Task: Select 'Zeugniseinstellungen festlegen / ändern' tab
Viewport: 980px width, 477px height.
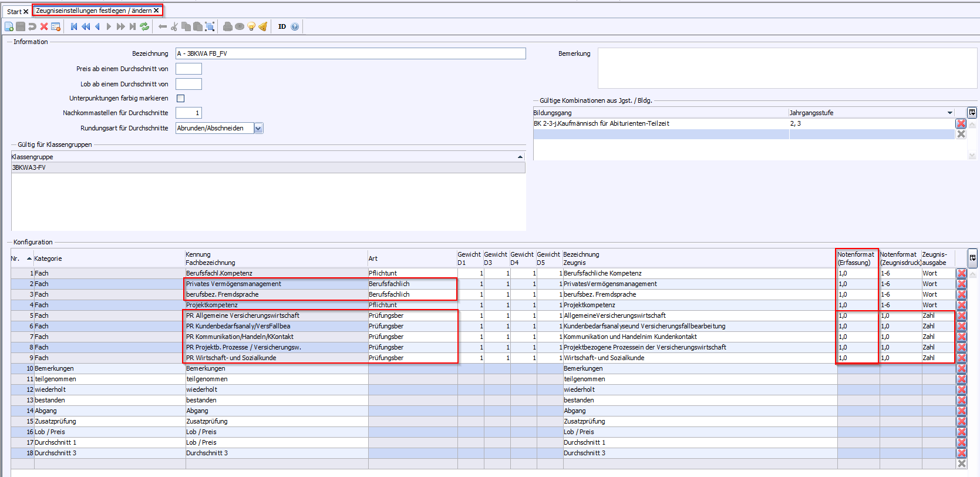Action: pyautogui.click(x=93, y=11)
